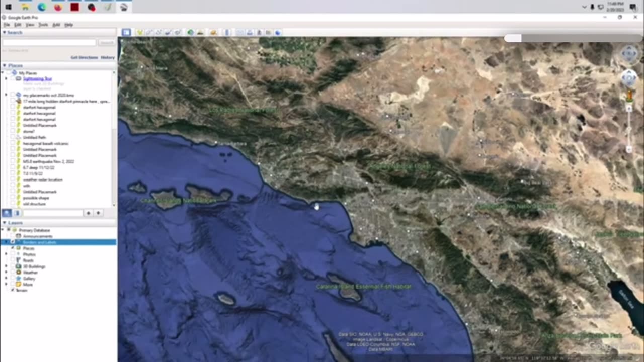Open the Help menu
644x362 pixels.
69,25
